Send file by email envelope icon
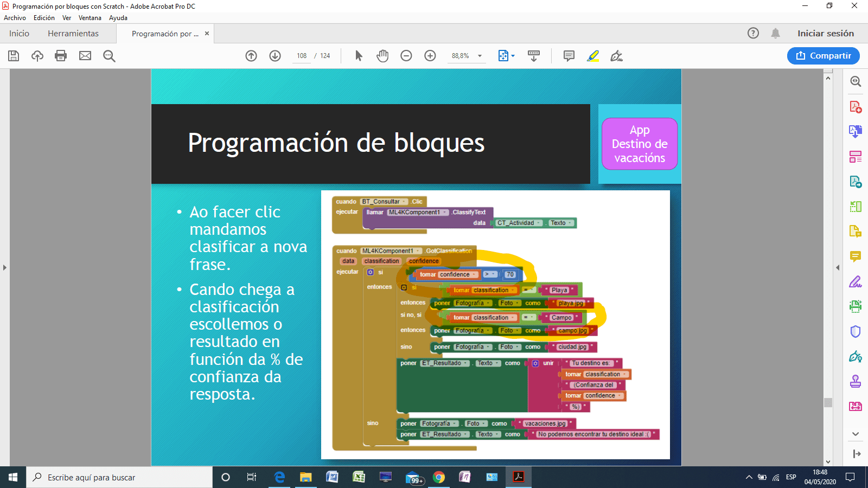Screen dimensions: 868x488 pos(85,56)
